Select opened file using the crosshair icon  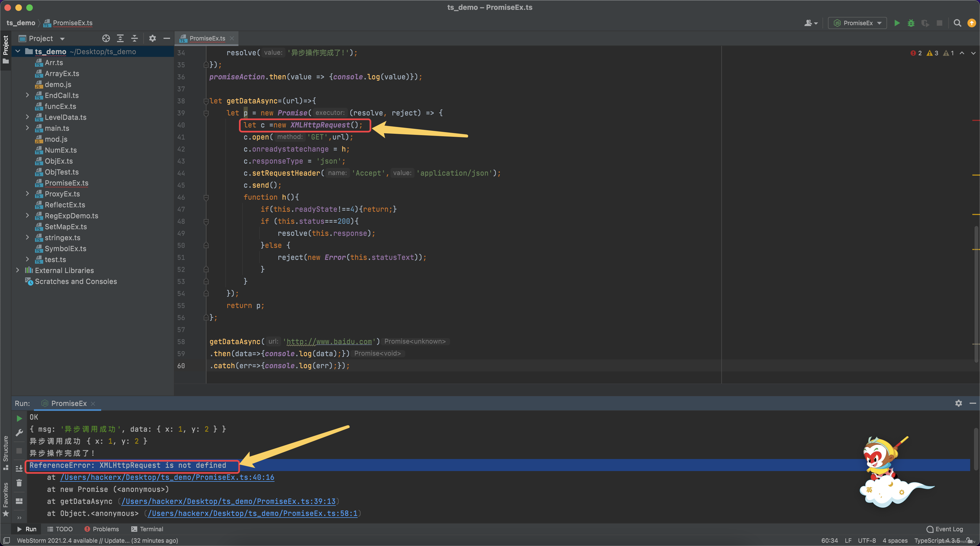[x=106, y=38]
